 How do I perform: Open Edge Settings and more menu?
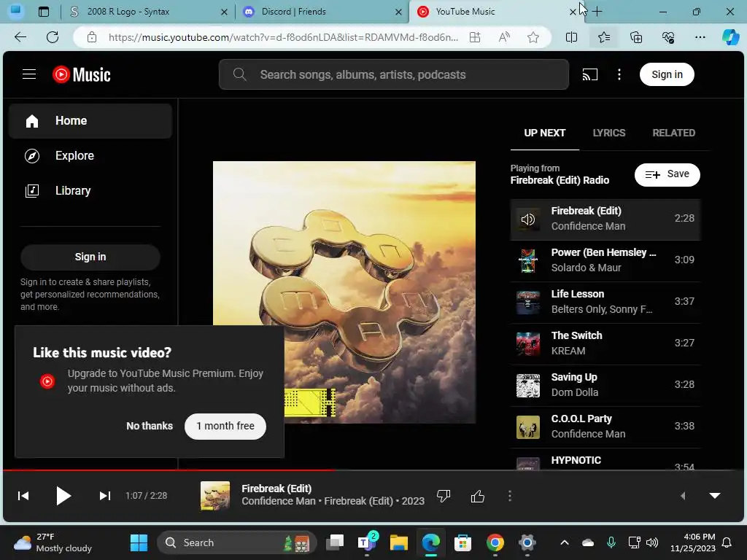pos(700,37)
